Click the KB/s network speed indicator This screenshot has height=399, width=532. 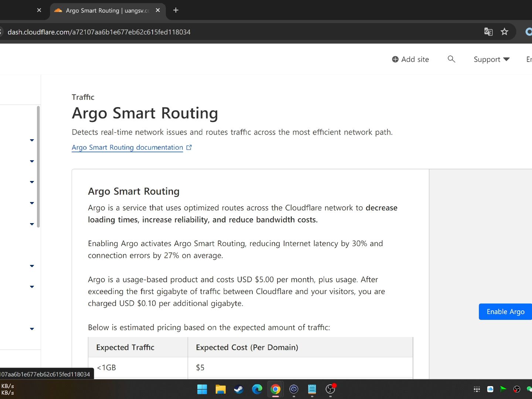click(x=7, y=389)
